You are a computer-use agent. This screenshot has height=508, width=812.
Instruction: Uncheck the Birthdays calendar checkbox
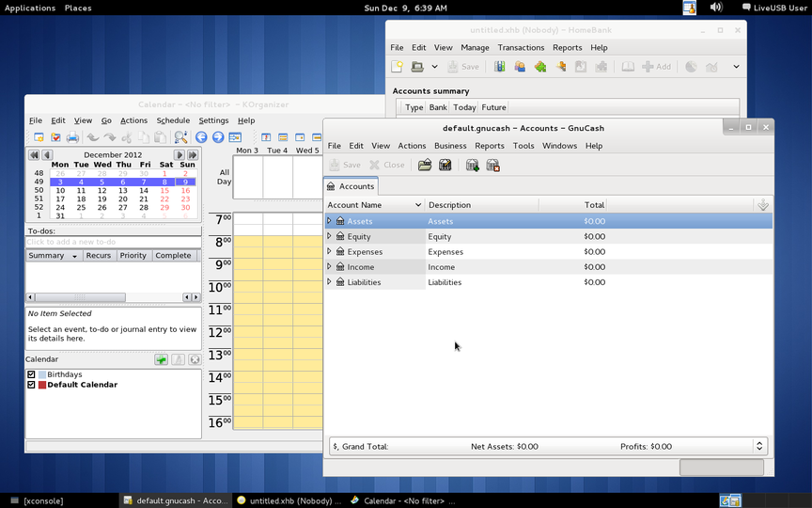tap(31, 374)
